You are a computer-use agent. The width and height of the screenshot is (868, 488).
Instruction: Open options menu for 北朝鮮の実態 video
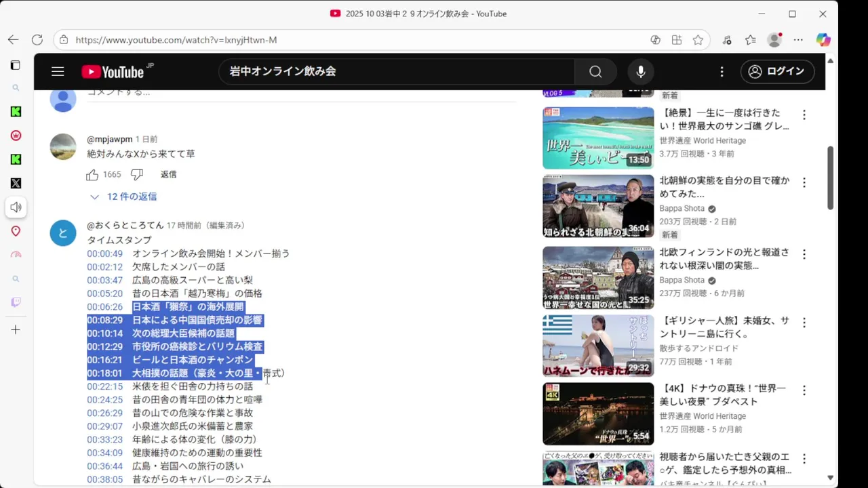[804, 183]
